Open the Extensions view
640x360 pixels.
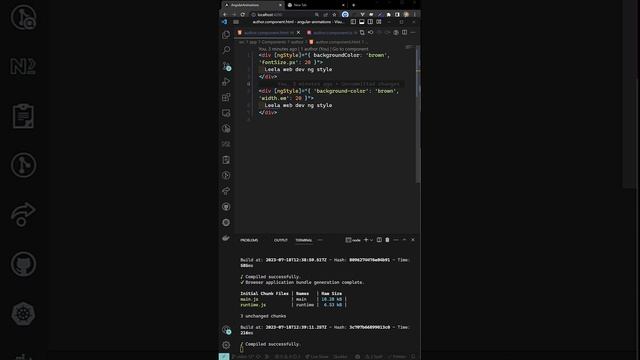226,97
